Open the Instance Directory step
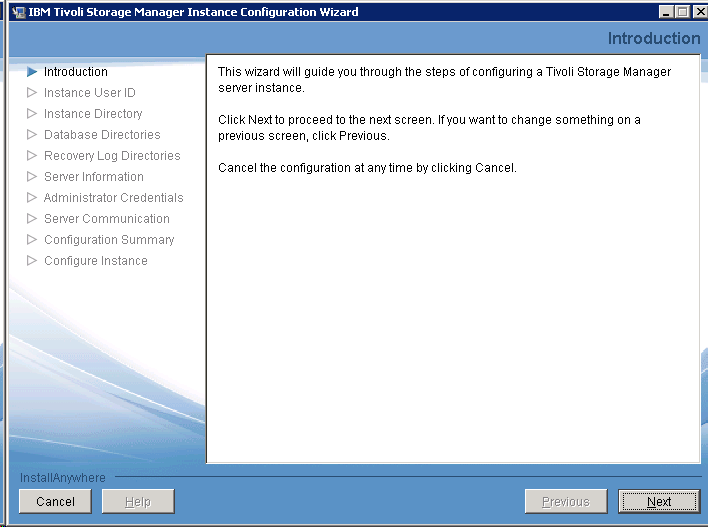Image resolution: width=708 pixels, height=527 pixels. click(93, 114)
